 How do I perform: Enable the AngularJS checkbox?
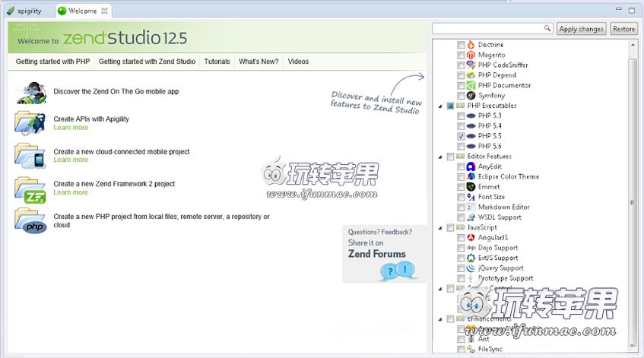point(461,238)
